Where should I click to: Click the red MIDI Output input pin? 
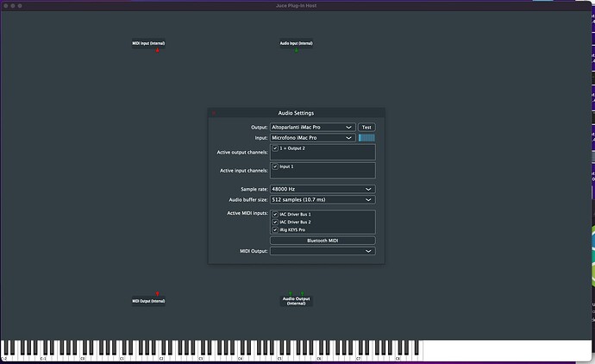pyautogui.click(x=157, y=294)
